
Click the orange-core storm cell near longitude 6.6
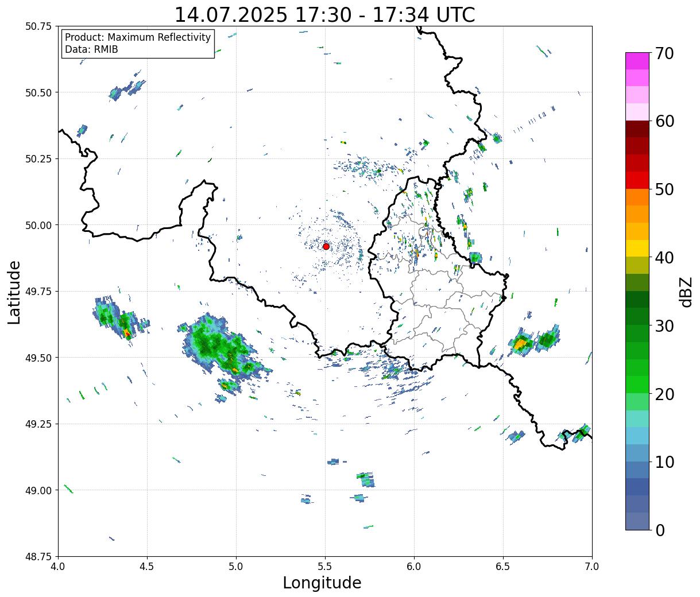(x=521, y=343)
